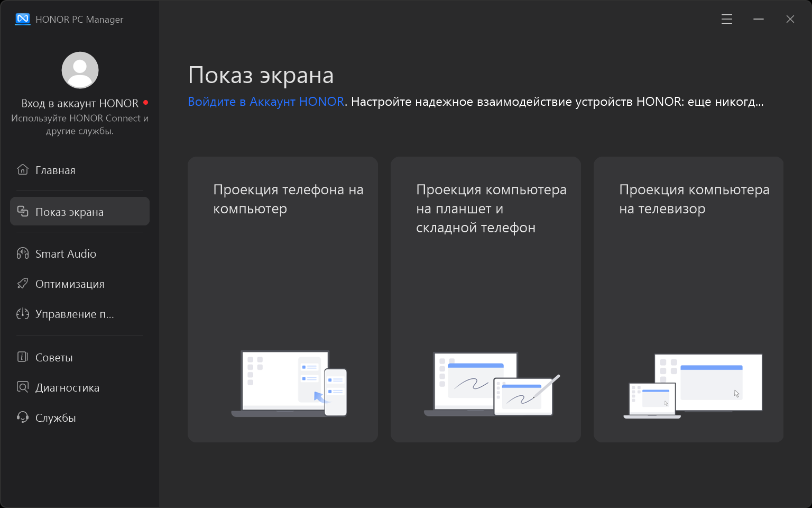Image resolution: width=812 pixels, height=508 pixels.
Task: Close the HONOR PC Manager window
Action: 790,19
